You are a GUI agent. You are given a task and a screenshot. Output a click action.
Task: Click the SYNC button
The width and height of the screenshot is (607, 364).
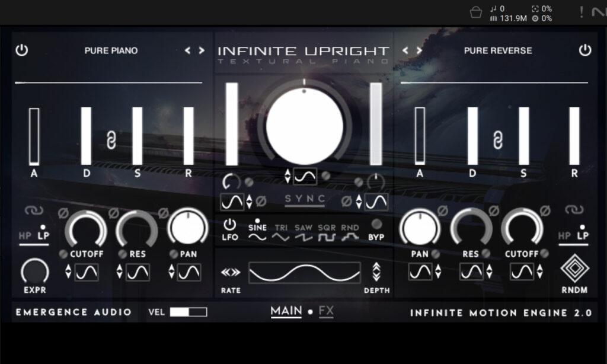point(304,199)
